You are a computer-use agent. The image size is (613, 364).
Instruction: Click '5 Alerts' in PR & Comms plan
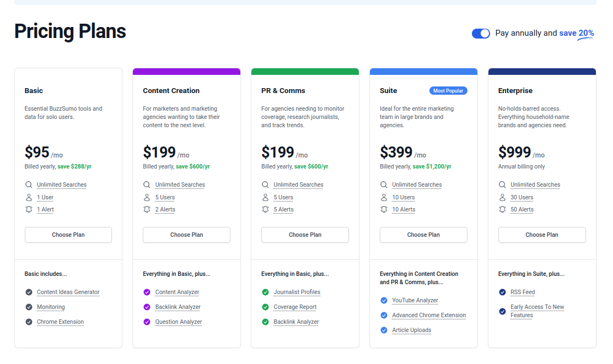283,209
